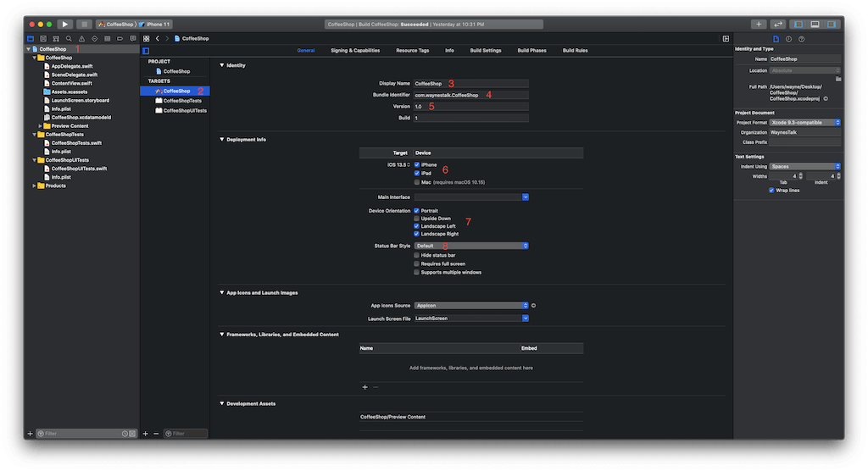Enable Supports multiple windows
Viewport: 868px width, 471px height.
click(x=417, y=272)
